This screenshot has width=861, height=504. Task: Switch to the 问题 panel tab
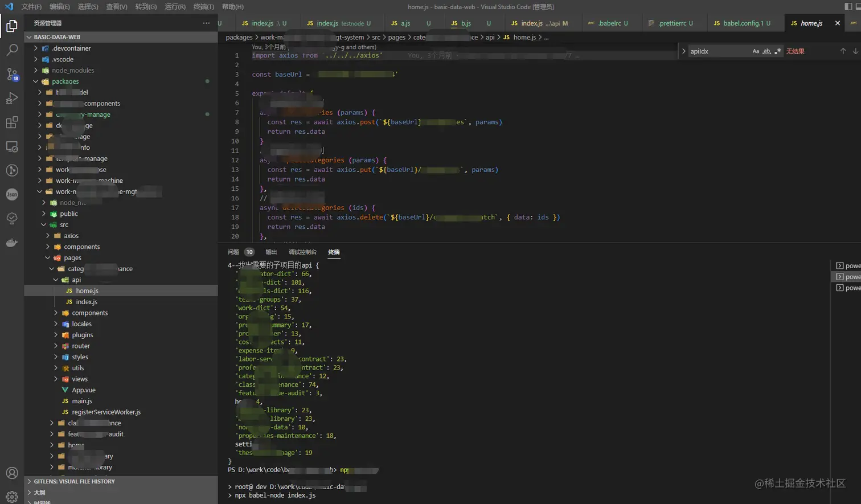click(x=233, y=252)
